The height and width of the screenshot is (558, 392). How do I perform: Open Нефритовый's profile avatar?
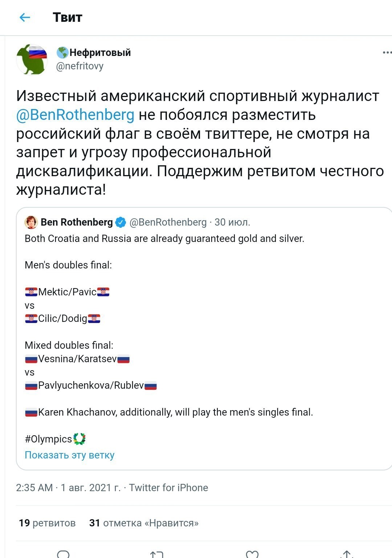coord(32,59)
